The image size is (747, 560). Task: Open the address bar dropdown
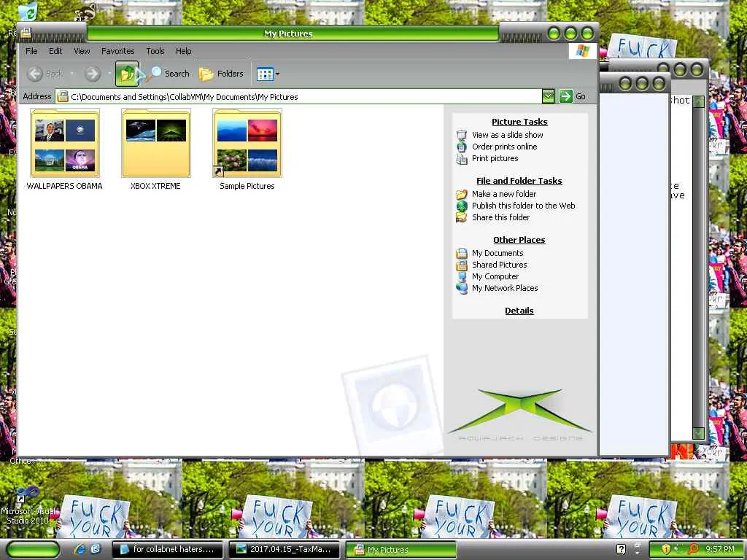[x=548, y=96]
